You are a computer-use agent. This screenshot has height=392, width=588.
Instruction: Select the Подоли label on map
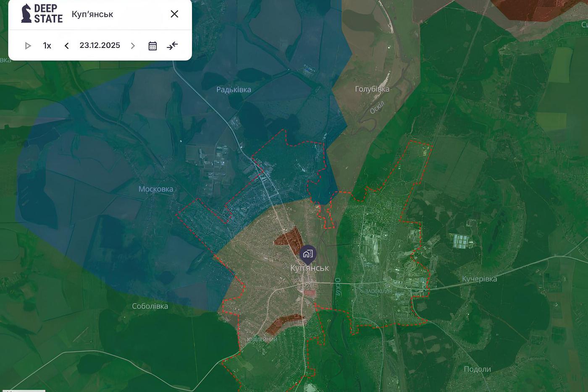[x=477, y=369]
